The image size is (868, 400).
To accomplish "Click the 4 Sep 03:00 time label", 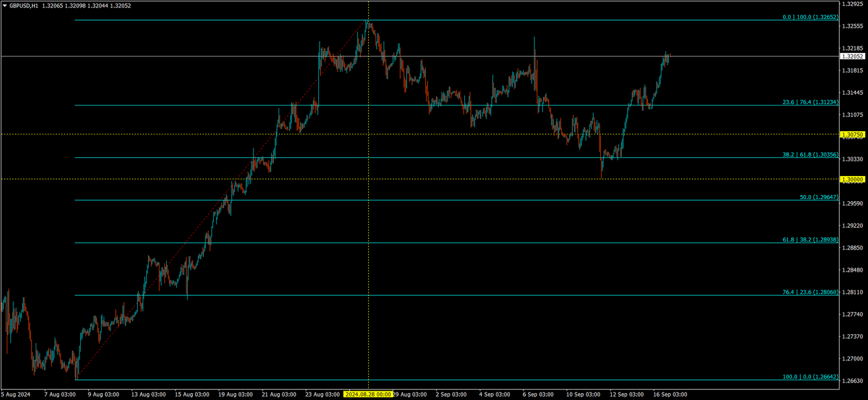I will (495, 395).
